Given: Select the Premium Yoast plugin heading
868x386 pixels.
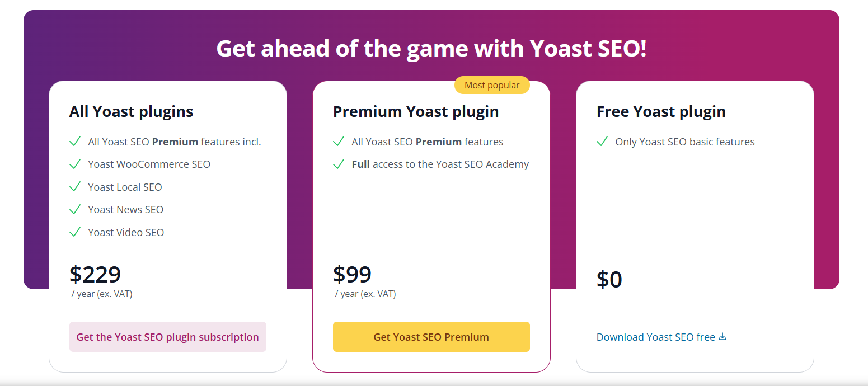Looking at the screenshot, I should [416, 111].
